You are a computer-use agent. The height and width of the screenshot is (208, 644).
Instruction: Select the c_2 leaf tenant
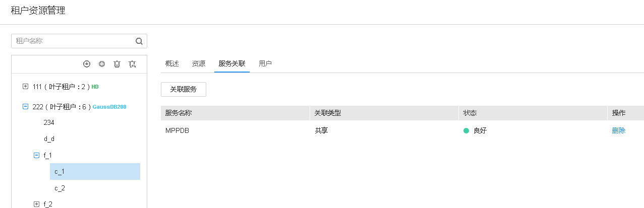coord(60,188)
